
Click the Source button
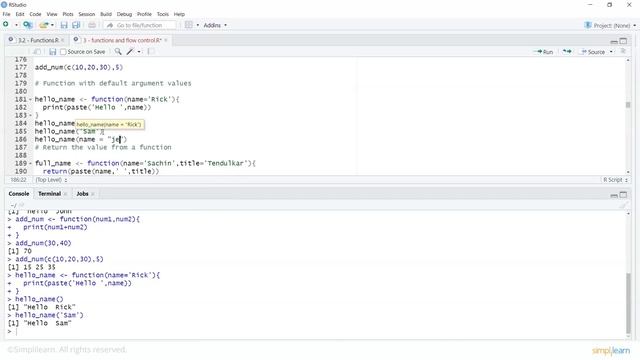593,52
